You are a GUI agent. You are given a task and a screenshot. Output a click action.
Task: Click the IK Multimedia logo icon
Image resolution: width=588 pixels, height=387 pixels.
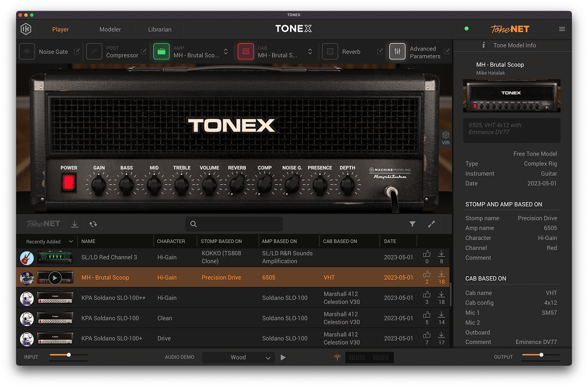[x=26, y=29]
